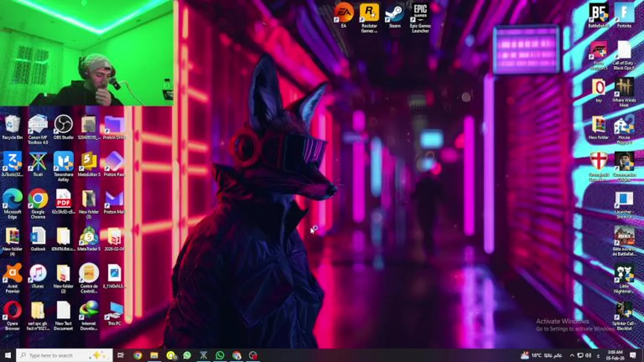
Task: Open the Recycle Bin desktop icon
Action: (12, 127)
